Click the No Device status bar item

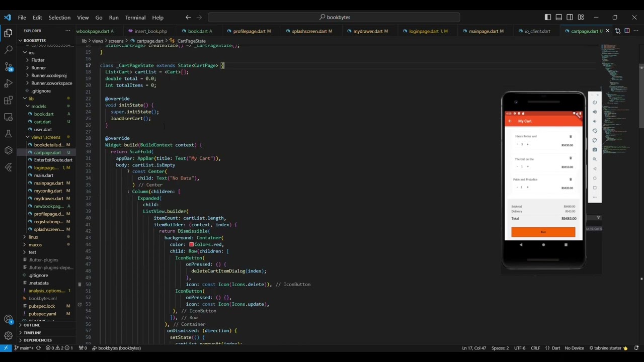click(x=574, y=348)
